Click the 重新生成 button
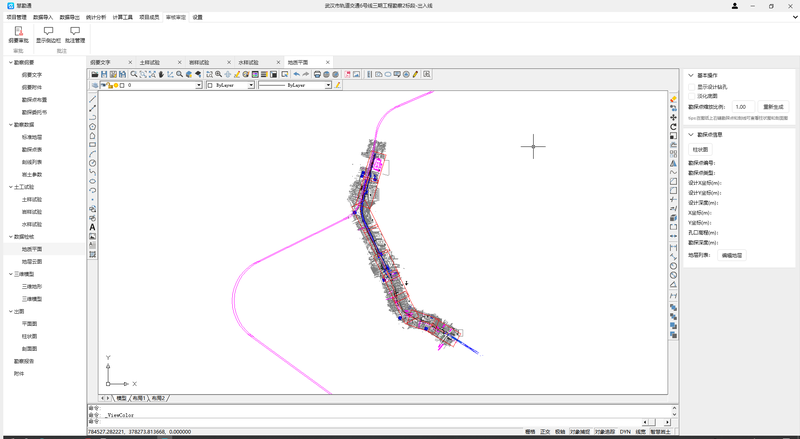Viewport: 800px width, 439px height. coord(774,106)
